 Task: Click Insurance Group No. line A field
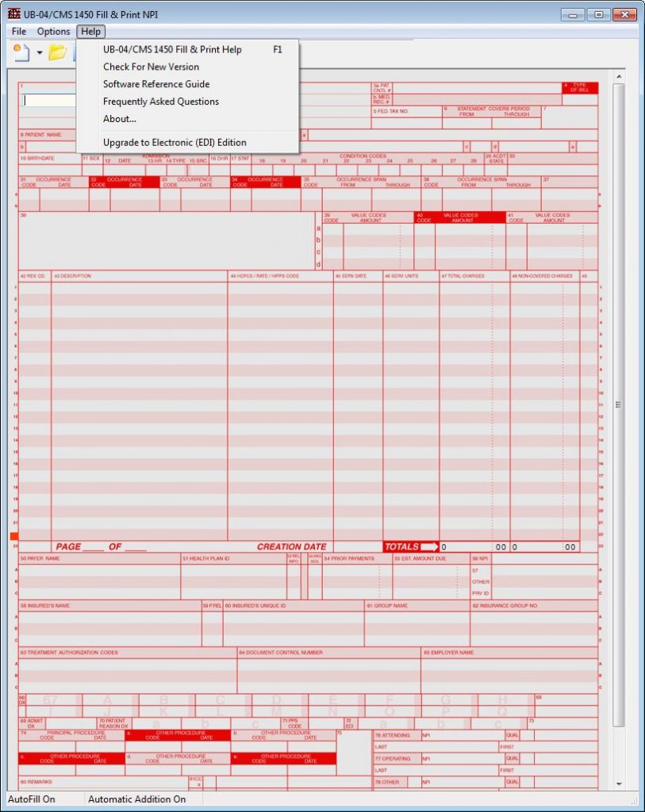click(x=534, y=617)
